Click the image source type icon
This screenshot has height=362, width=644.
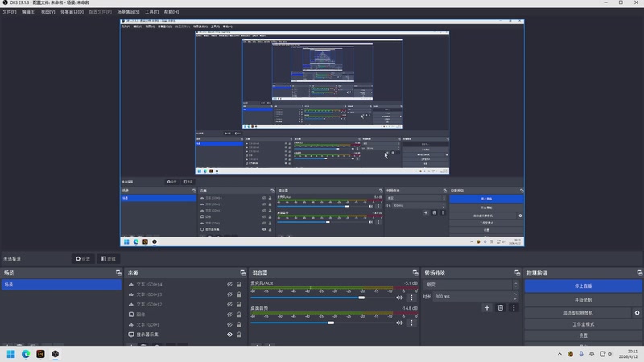tap(131, 315)
